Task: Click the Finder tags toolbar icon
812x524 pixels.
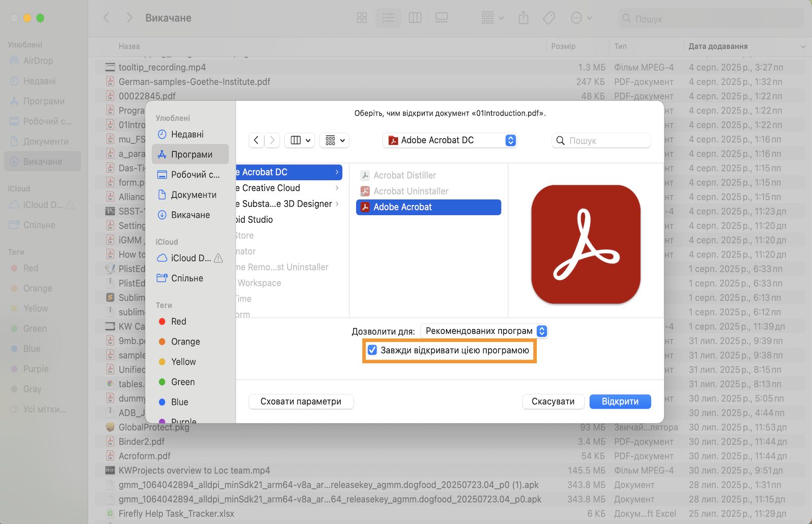Action: 549,18
